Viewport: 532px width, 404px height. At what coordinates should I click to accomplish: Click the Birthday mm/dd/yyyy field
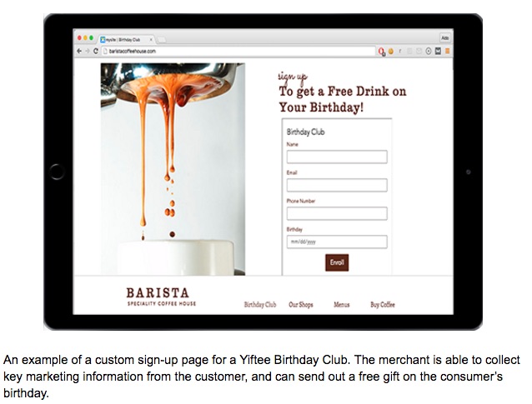[x=337, y=242]
